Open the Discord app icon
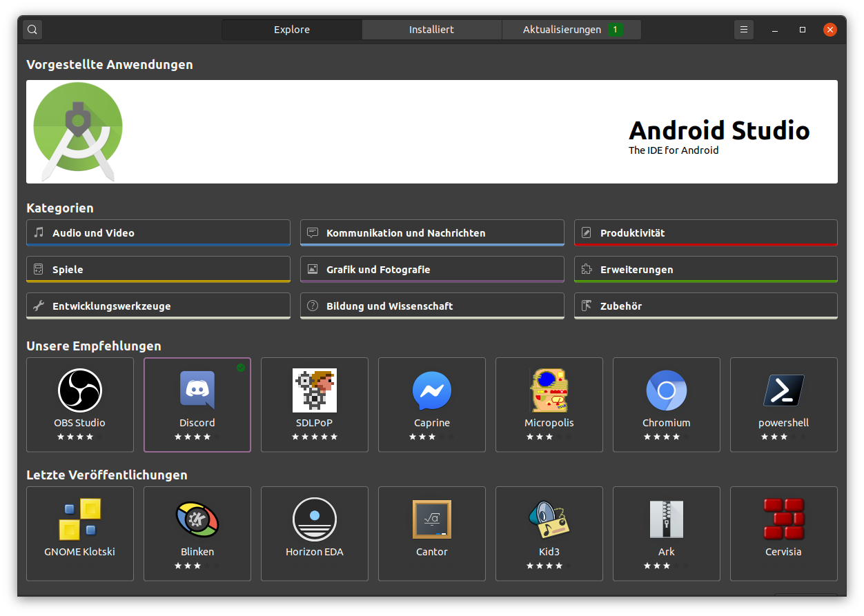The height and width of the screenshot is (616, 864). 197,390
